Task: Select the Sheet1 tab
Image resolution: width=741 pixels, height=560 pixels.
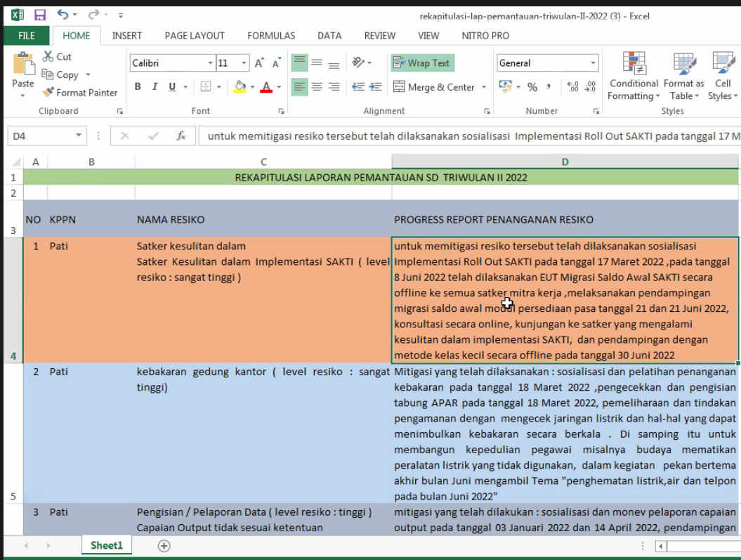Action: click(x=106, y=546)
